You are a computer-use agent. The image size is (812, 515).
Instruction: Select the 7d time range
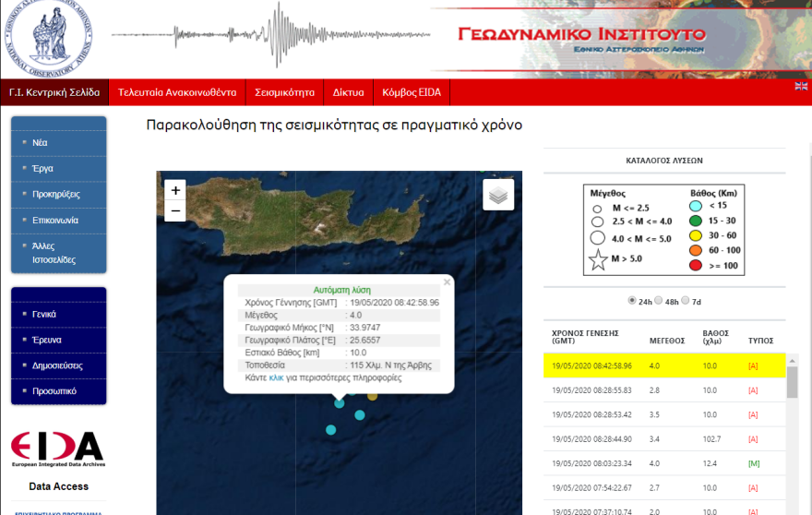pyautogui.click(x=686, y=301)
